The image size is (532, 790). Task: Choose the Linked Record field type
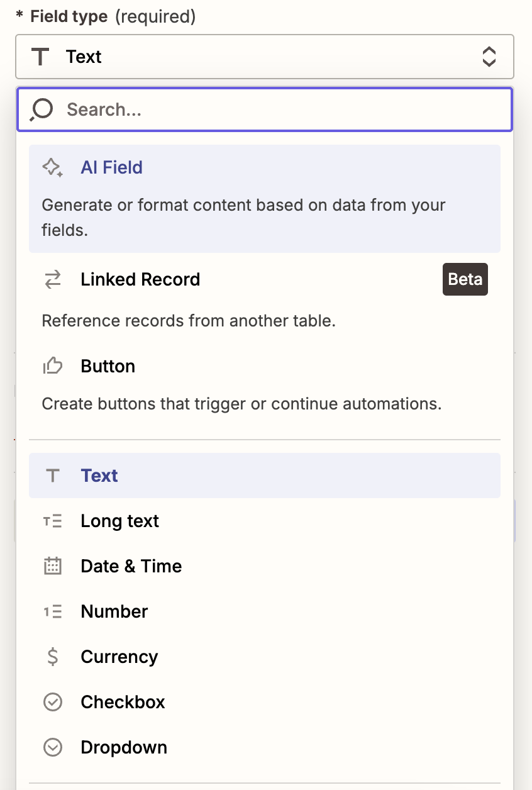(x=140, y=279)
